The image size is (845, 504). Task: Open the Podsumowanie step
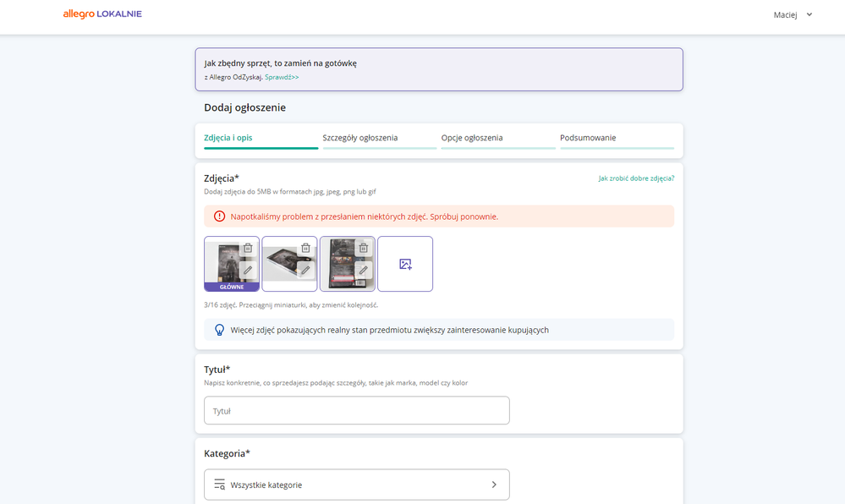(588, 138)
